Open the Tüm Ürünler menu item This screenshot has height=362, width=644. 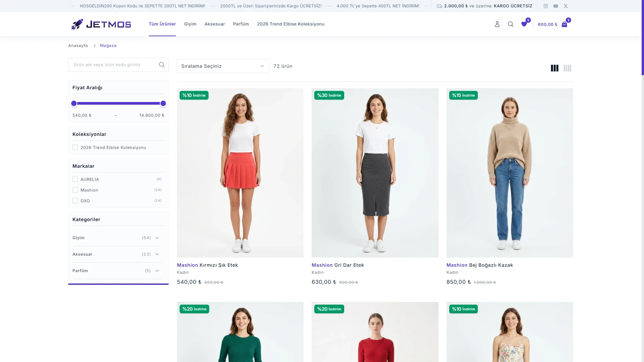tap(162, 24)
